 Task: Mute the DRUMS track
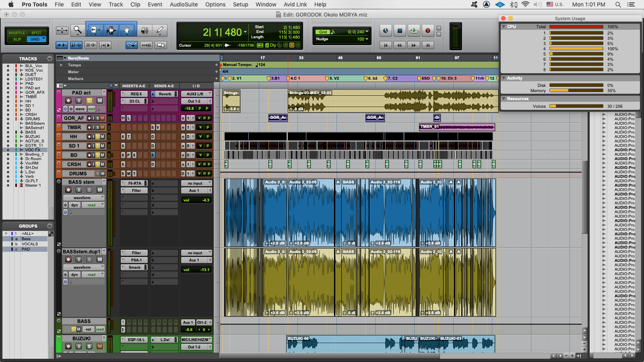click(x=102, y=174)
